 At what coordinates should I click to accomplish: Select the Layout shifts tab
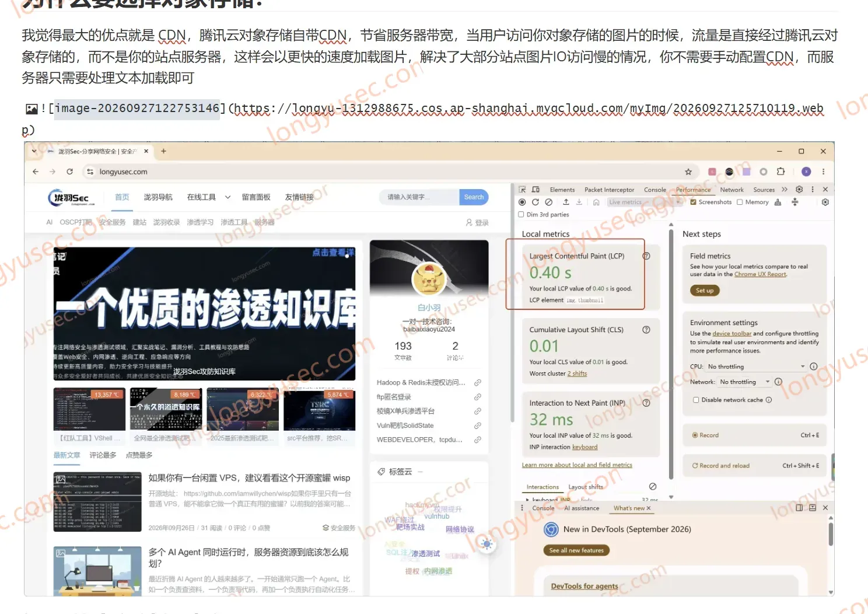586,487
